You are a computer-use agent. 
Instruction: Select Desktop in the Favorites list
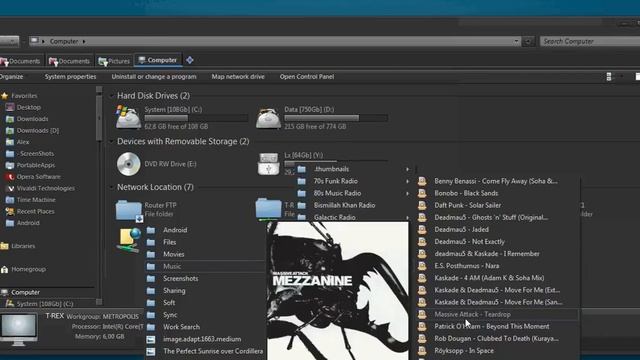pyautogui.click(x=29, y=107)
